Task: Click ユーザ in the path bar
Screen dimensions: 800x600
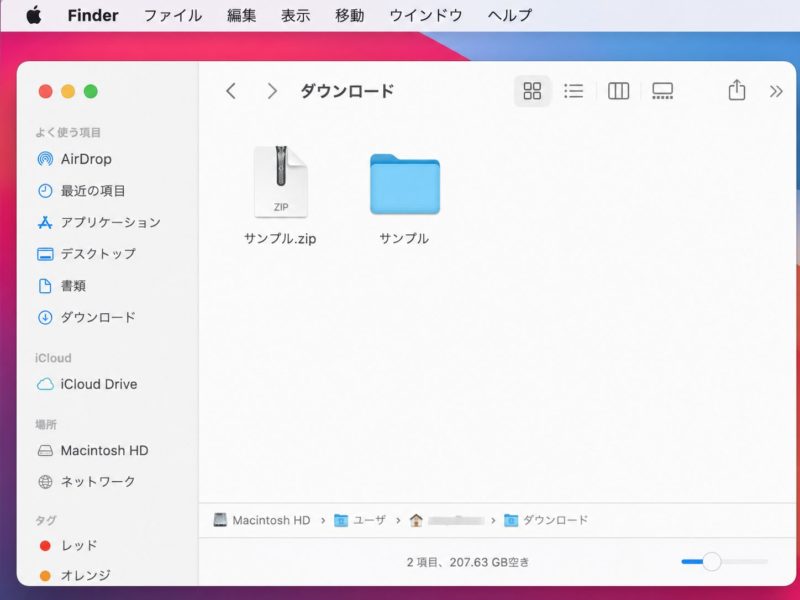Action: pos(360,520)
